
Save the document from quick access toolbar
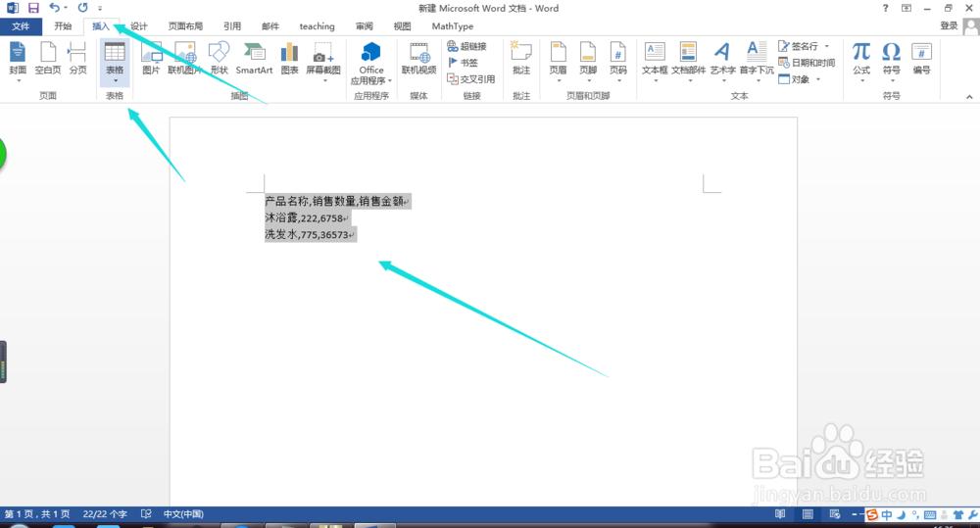click(33, 8)
